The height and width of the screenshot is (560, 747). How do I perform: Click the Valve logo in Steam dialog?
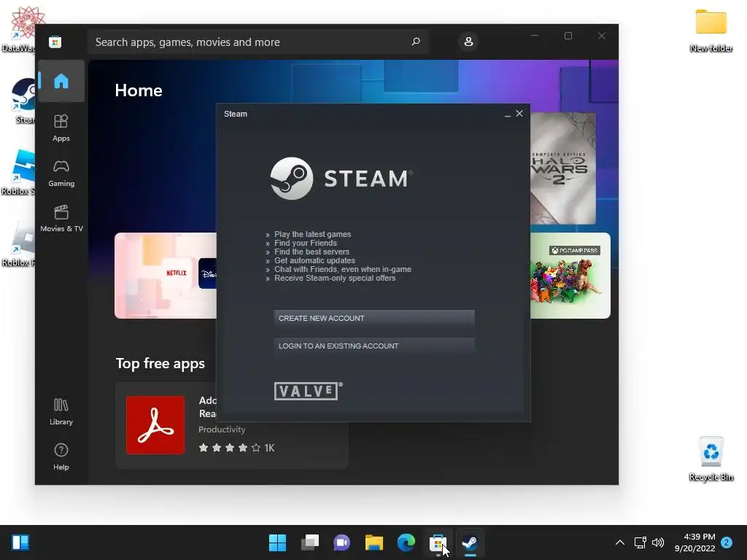point(308,391)
